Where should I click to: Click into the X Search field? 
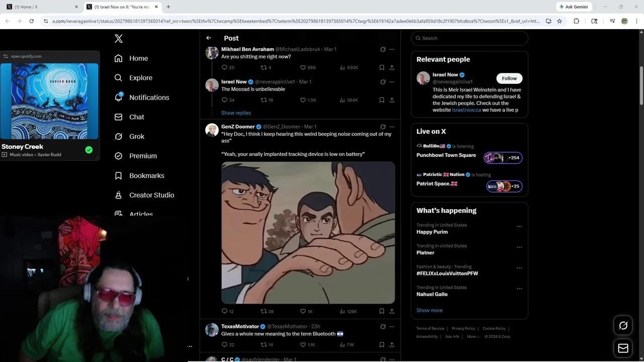(x=469, y=38)
